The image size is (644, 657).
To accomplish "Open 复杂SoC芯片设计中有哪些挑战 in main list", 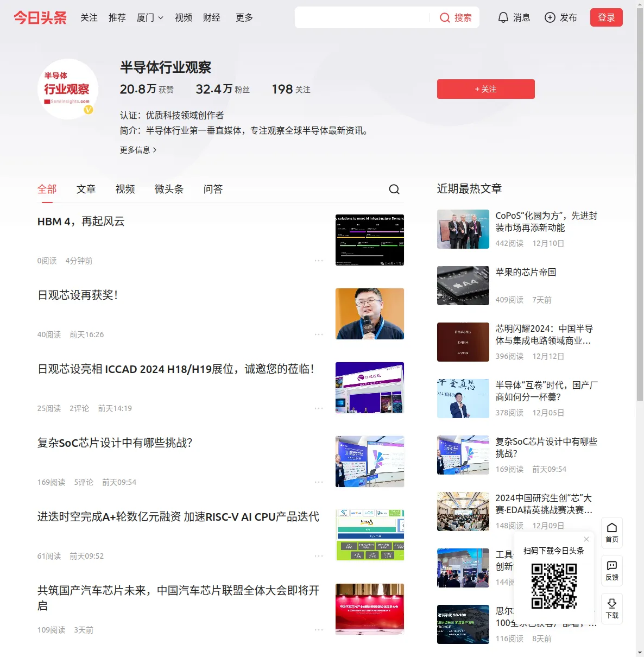I will pyautogui.click(x=115, y=443).
